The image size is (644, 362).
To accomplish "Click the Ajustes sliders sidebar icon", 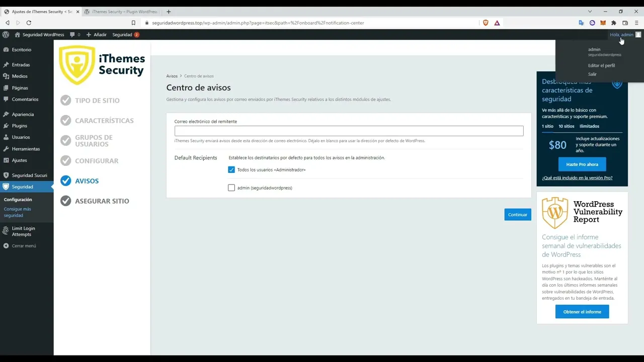I will pos(6,160).
